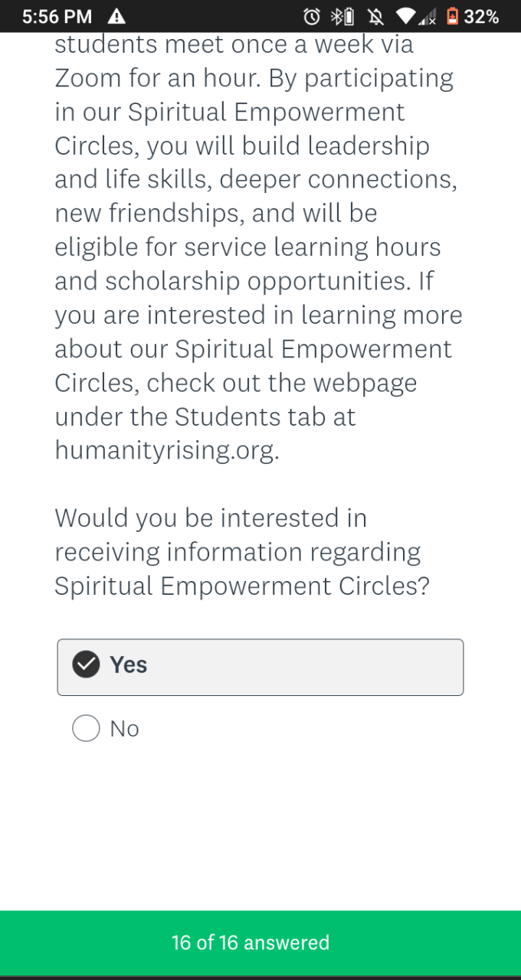Click the "eligible for service learning hours" line

[x=247, y=247]
